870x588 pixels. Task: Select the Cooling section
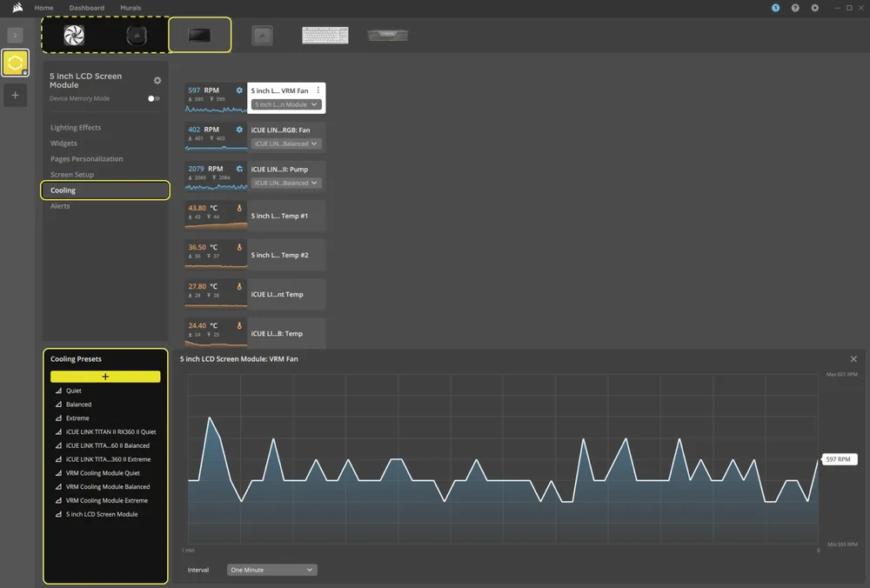tap(105, 190)
